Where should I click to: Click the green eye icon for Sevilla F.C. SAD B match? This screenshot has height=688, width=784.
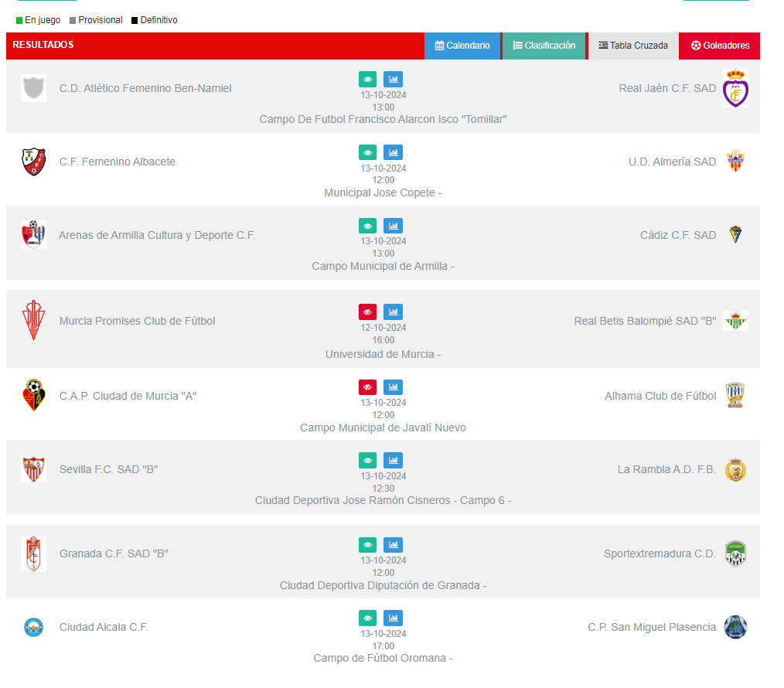point(367,460)
